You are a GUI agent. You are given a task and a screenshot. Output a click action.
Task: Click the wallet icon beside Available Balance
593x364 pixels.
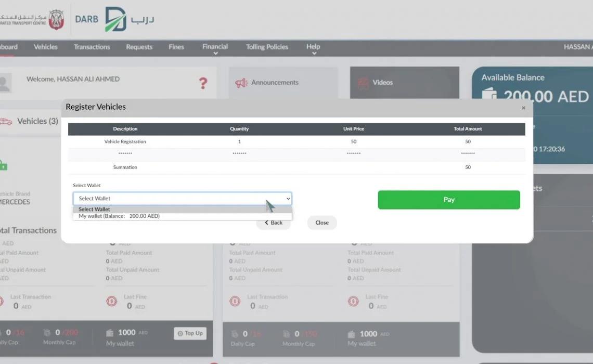coord(489,96)
